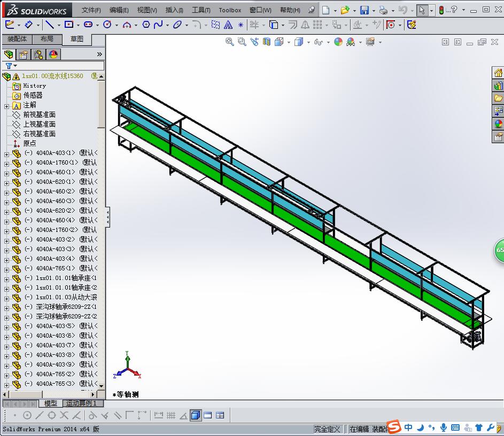This screenshot has height=436, width=504.
Task: Open the 插入(I) menu
Action: click(174, 10)
